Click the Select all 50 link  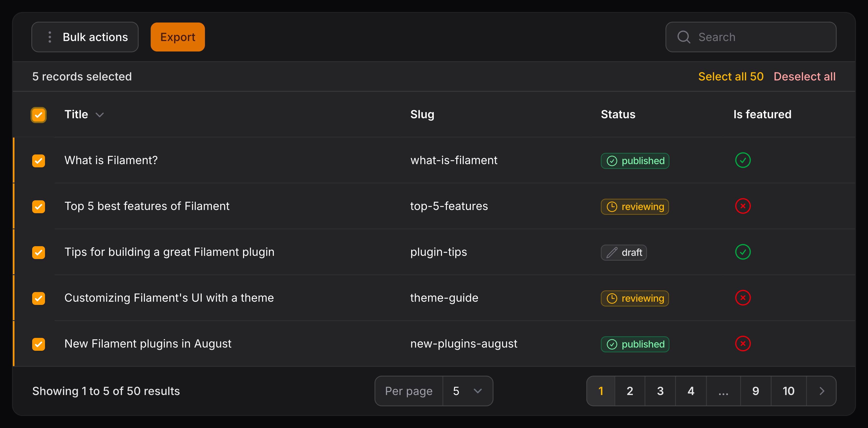731,76
